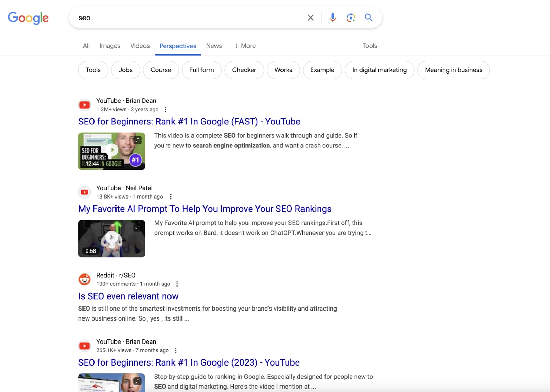The width and height of the screenshot is (550, 392).
Task: Select the Tools filter chip
Action: (x=93, y=70)
